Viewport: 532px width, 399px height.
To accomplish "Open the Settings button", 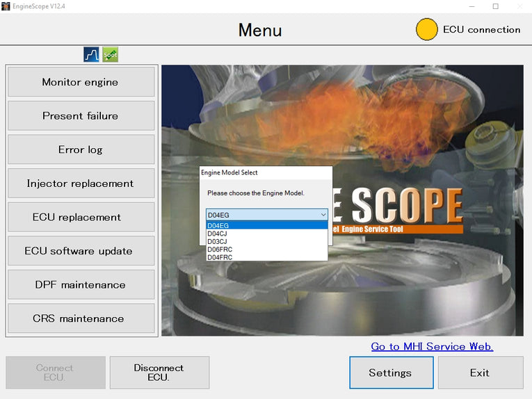I will (391, 373).
